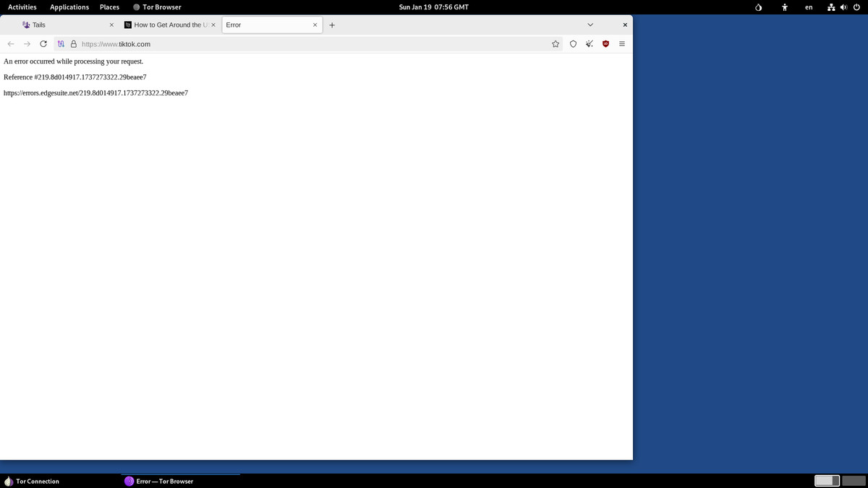Image resolution: width=868 pixels, height=488 pixels.
Task: Open the Places menu
Action: [x=109, y=7]
